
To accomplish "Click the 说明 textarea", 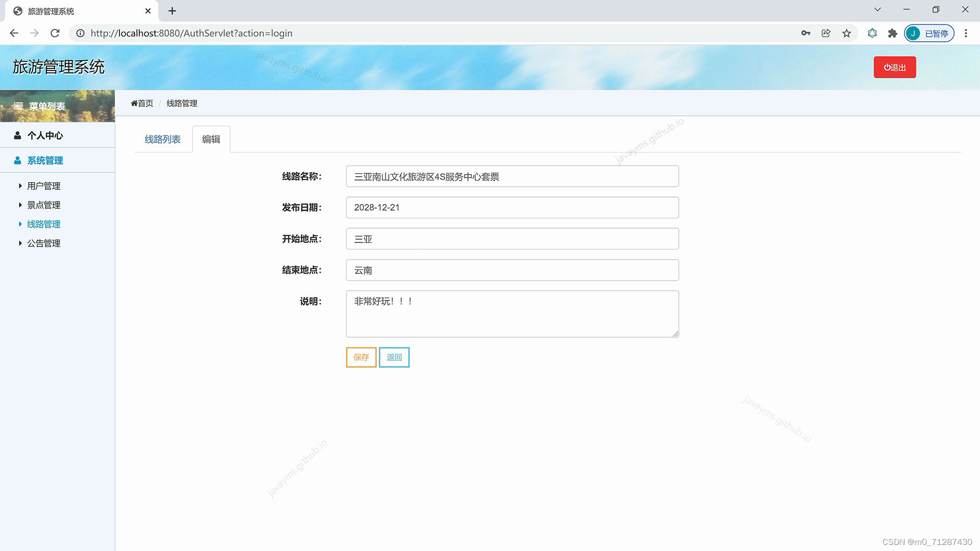I will 512,314.
